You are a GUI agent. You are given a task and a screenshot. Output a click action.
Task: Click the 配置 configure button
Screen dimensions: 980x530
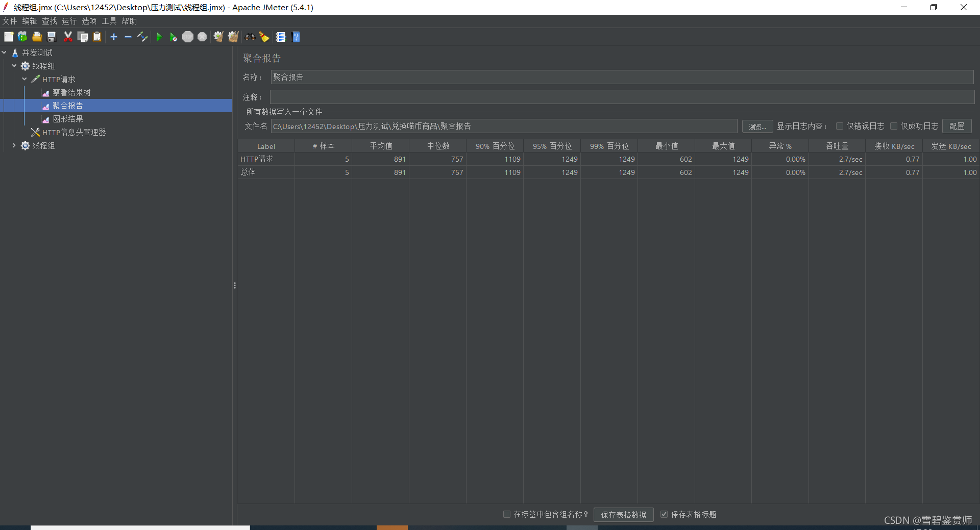pyautogui.click(x=957, y=126)
